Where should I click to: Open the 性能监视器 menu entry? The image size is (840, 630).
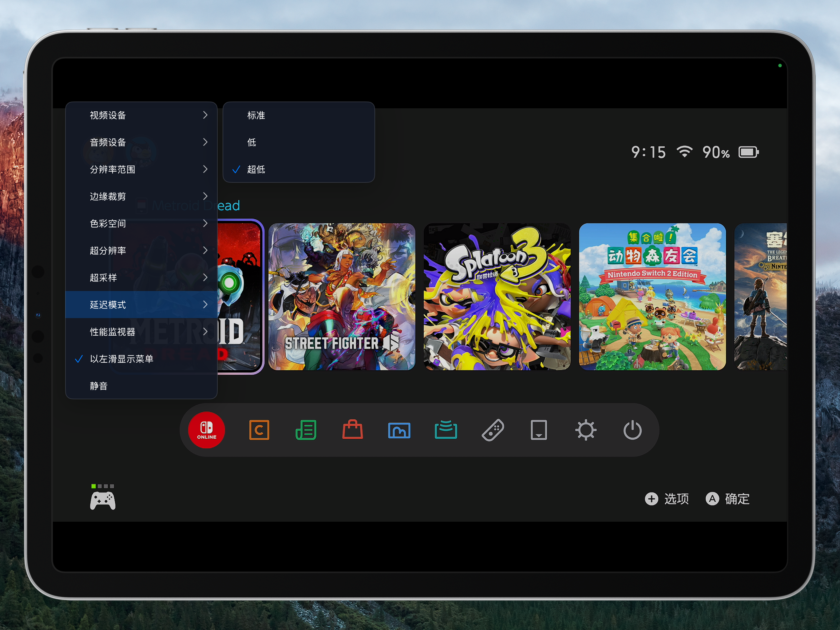[x=141, y=332]
